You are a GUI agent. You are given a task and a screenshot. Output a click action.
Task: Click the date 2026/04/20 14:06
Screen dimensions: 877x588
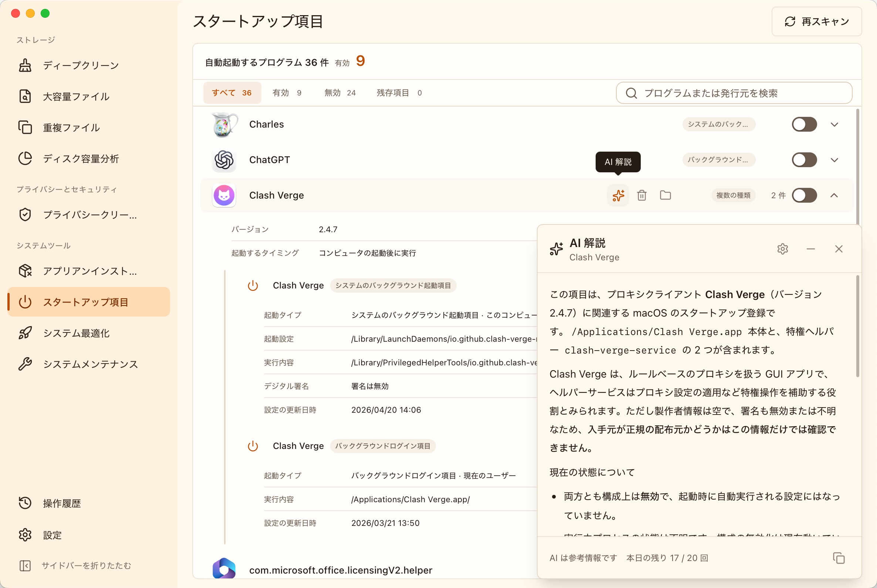point(386,410)
